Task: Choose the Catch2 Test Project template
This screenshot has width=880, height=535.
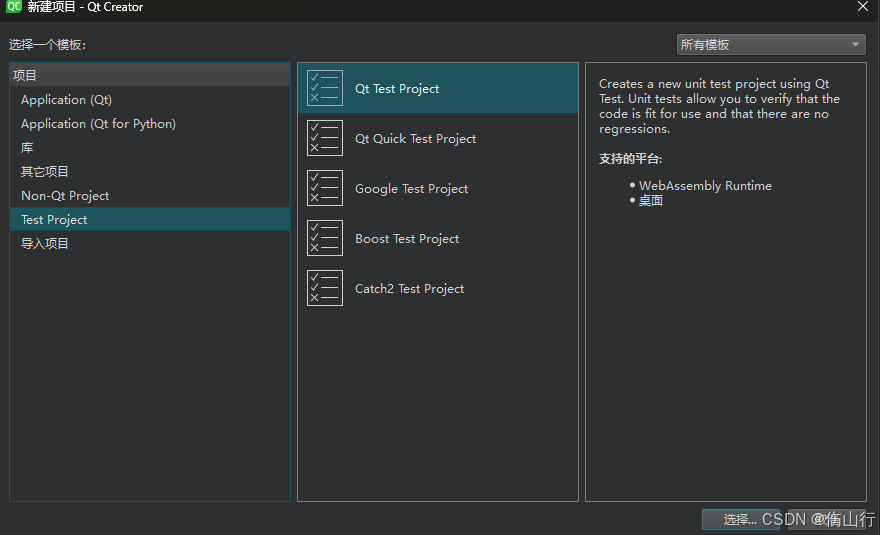Action: (438, 288)
